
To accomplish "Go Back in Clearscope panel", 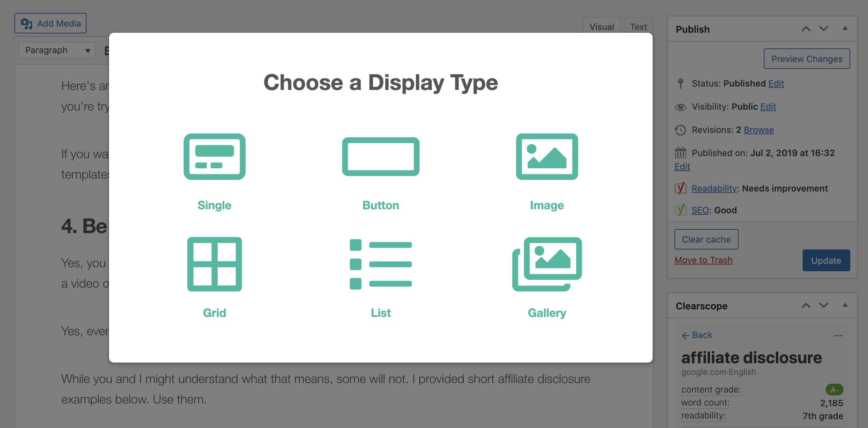I will (697, 335).
